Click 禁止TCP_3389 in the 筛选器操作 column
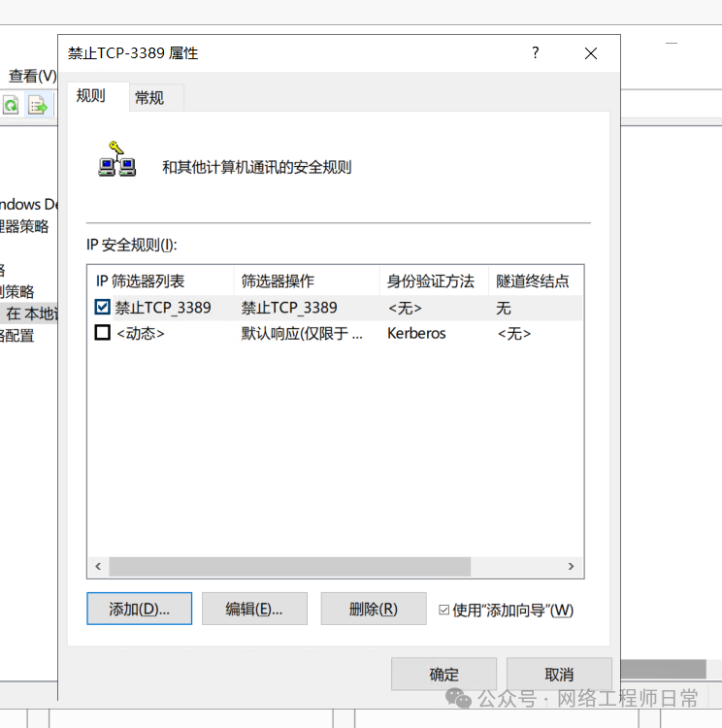 pyautogui.click(x=289, y=308)
